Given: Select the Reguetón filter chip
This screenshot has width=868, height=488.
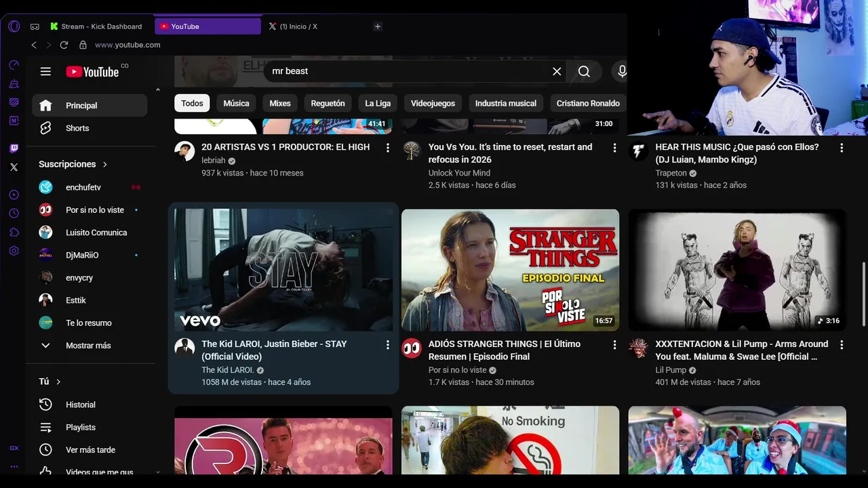Looking at the screenshot, I should [328, 103].
